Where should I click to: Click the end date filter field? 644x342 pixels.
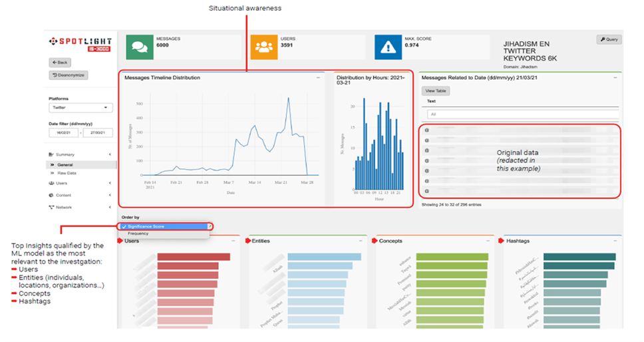click(98, 132)
